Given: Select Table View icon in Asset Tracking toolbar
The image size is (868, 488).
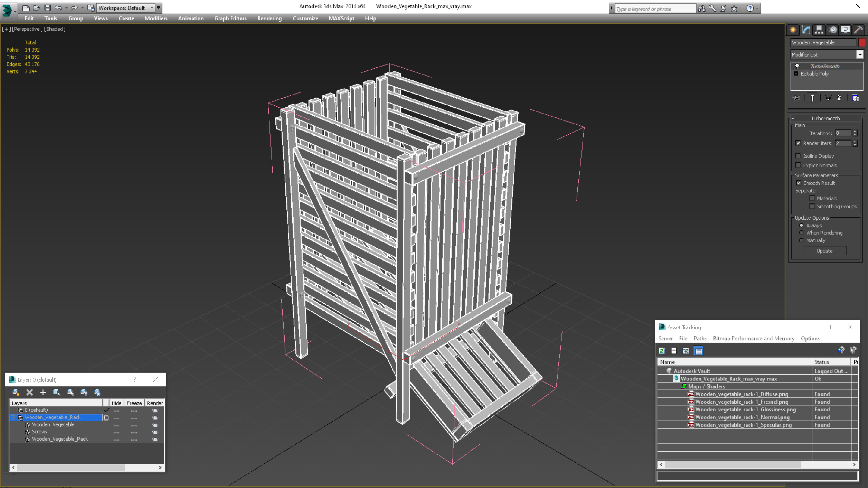Looking at the screenshot, I should click(699, 351).
